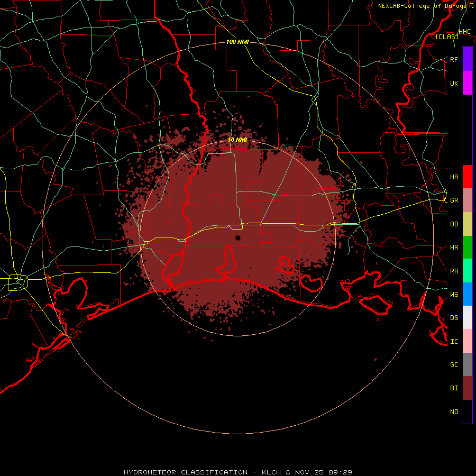The height and width of the screenshot is (476, 476).
Task: Click the ND black legend block
Action: point(467,411)
